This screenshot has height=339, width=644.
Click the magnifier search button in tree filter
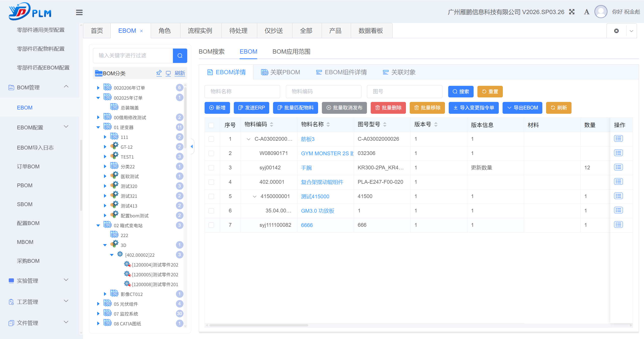(x=180, y=56)
